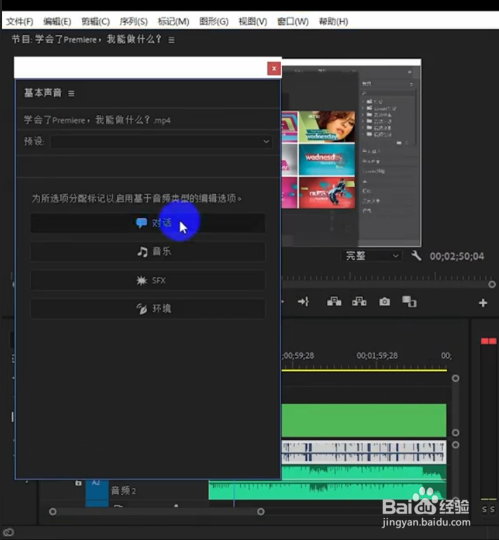Viewport: 499px width, 540px height.
Task: Open the 标记(M) menu
Action: coord(173,21)
